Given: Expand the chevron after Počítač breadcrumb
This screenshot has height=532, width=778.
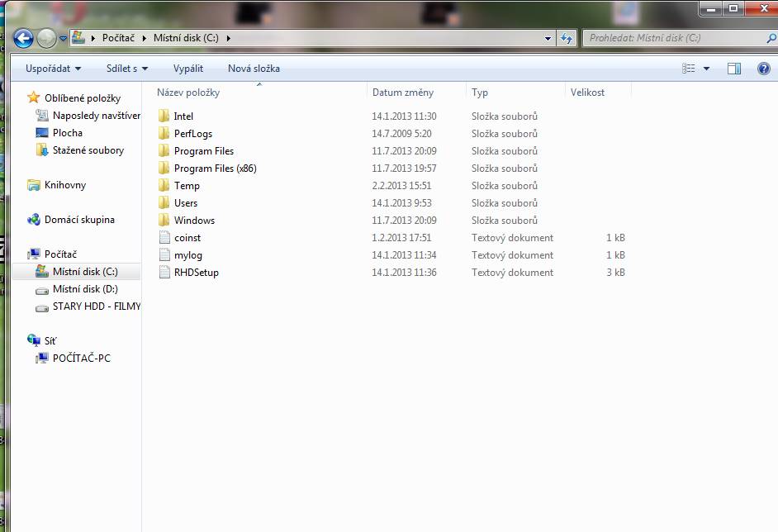Looking at the screenshot, I should coord(144,38).
